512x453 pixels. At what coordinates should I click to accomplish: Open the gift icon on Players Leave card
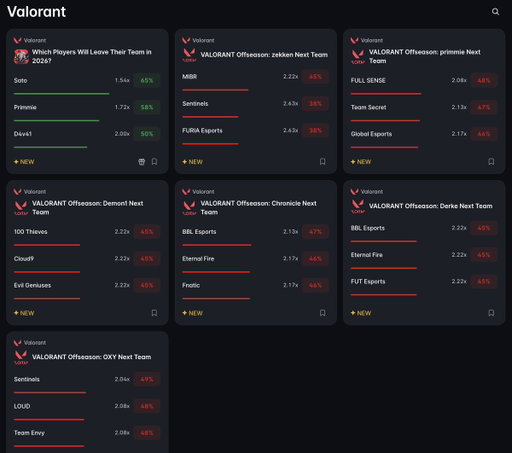(142, 162)
